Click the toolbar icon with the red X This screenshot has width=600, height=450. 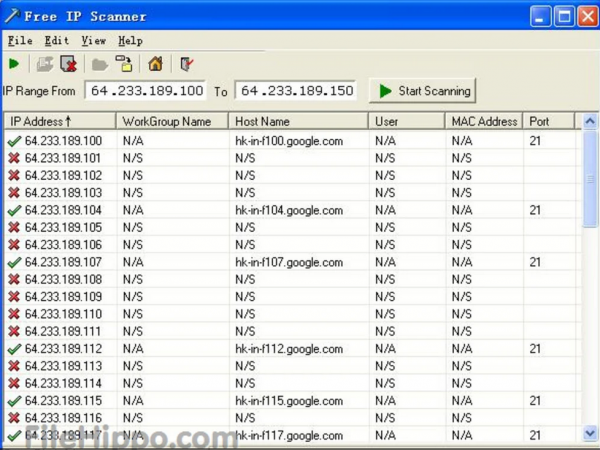coord(69,64)
